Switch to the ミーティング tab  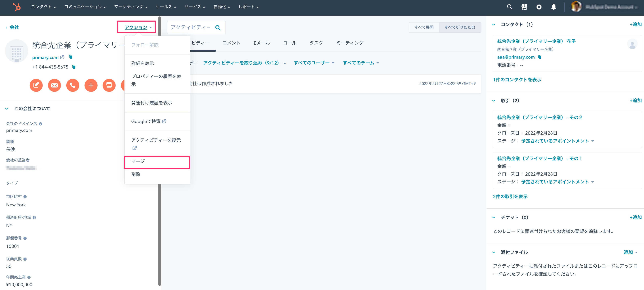coord(350,43)
